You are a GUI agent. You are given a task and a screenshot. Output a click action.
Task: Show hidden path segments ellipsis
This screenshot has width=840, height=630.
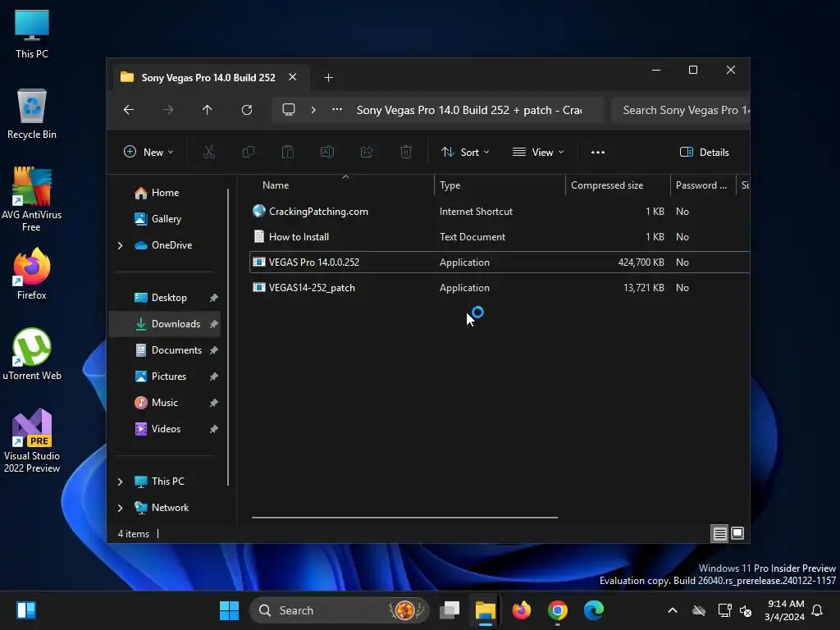click(x=337, y=109)
